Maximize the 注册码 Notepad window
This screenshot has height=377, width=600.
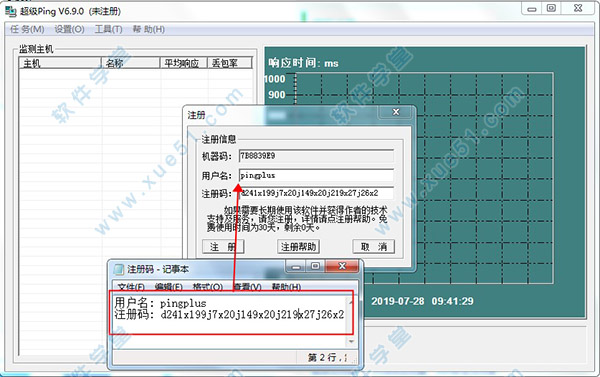pos(315,266)
